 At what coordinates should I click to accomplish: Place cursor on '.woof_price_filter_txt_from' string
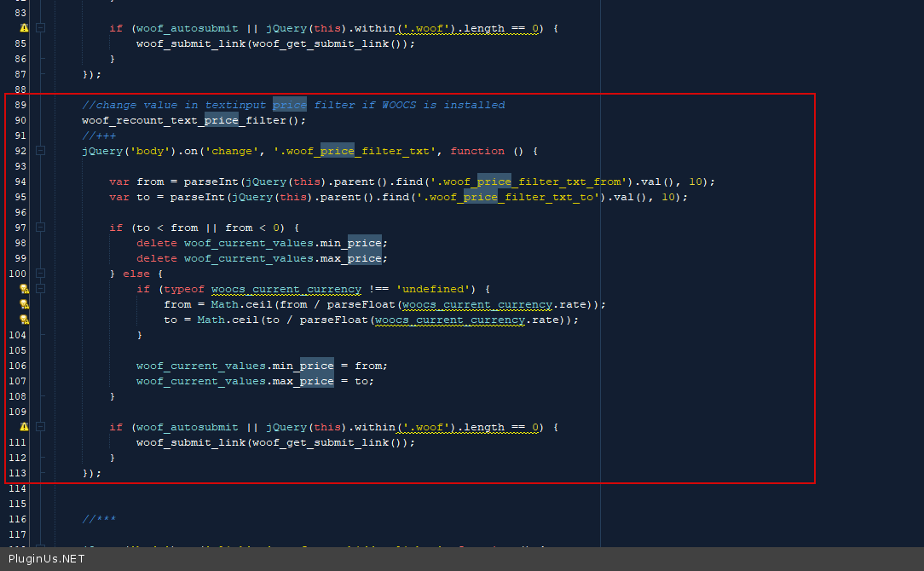tap(529, 182)
